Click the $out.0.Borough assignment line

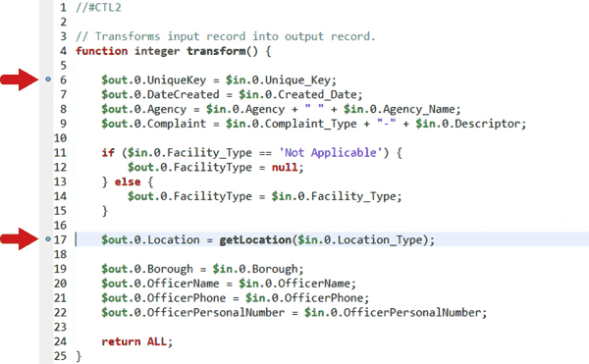coord(202,269)
